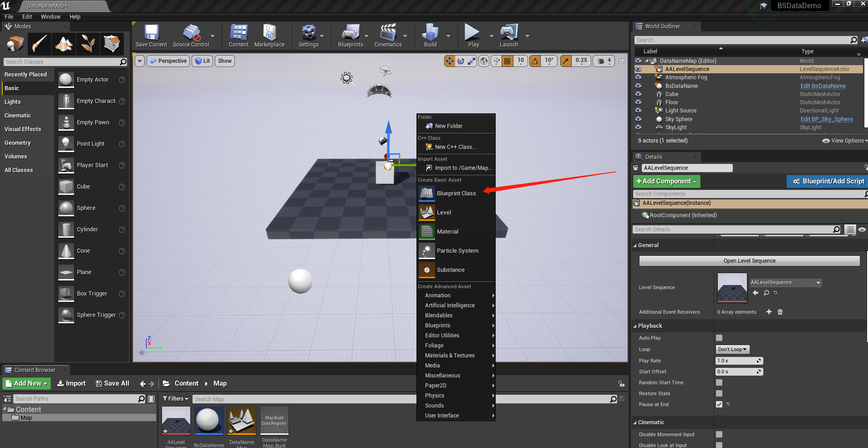Collapse the Playback section in Details
Image resolution: width=868 pixels, height=448 pixels.
(x=650, y=326)
